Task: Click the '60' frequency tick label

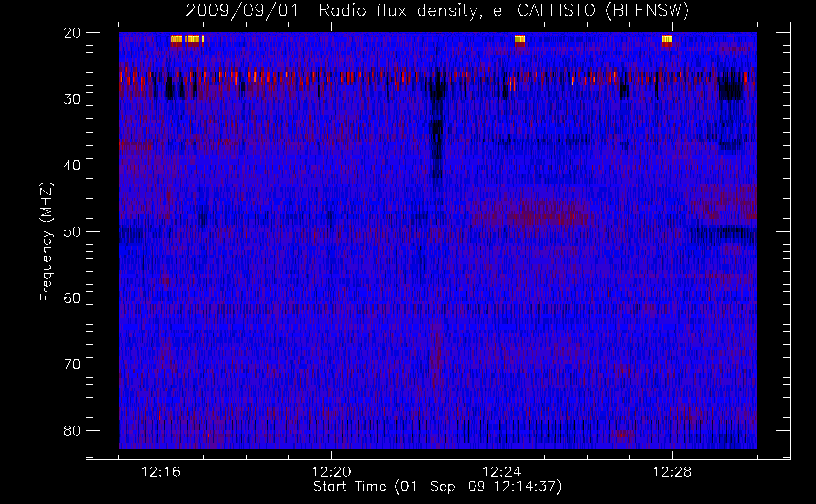Action: tap(73, 298)
